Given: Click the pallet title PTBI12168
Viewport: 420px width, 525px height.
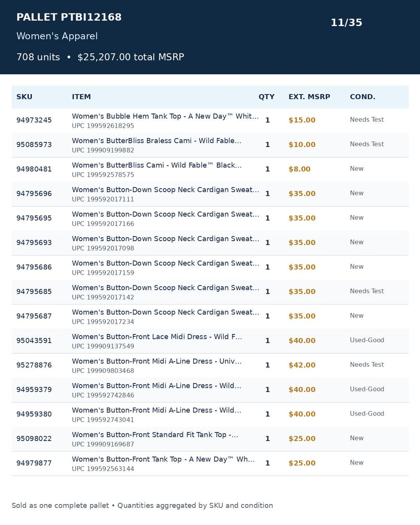Looking at the screenshot, I should click(x=69, y=17).
